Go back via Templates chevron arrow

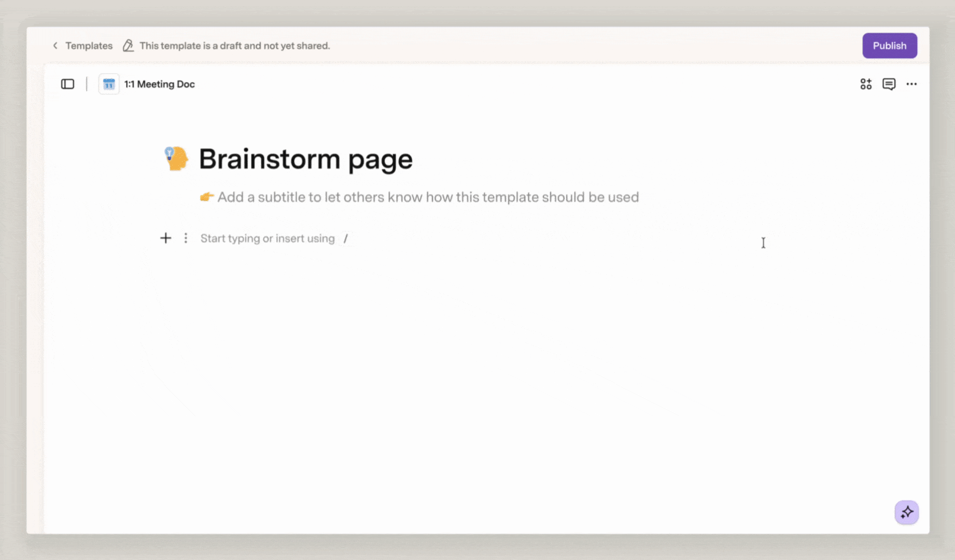[x=55, y=46]
